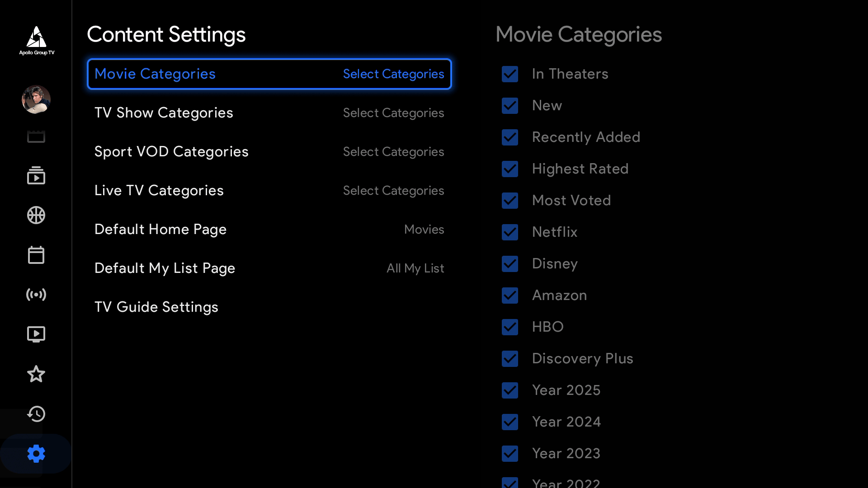Click the Discovery Plus label

(583, 359)
